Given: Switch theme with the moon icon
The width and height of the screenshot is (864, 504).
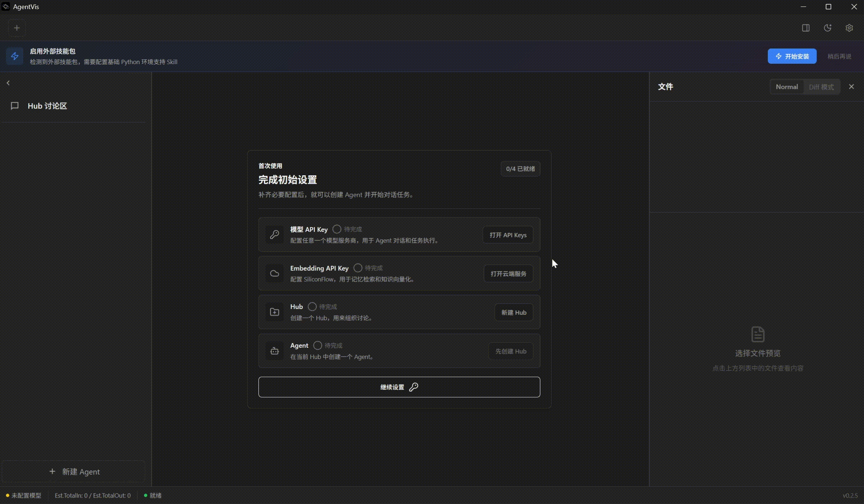Looking at the screenshot, I should (x=827, y=28).
